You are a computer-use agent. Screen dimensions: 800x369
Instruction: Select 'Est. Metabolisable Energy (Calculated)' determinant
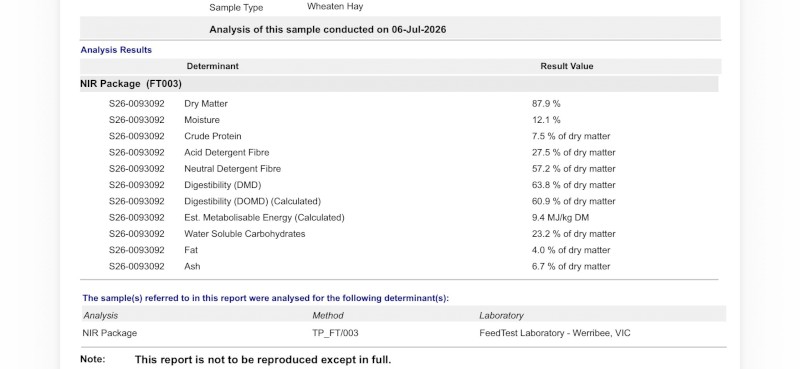[x=264, y=218]
